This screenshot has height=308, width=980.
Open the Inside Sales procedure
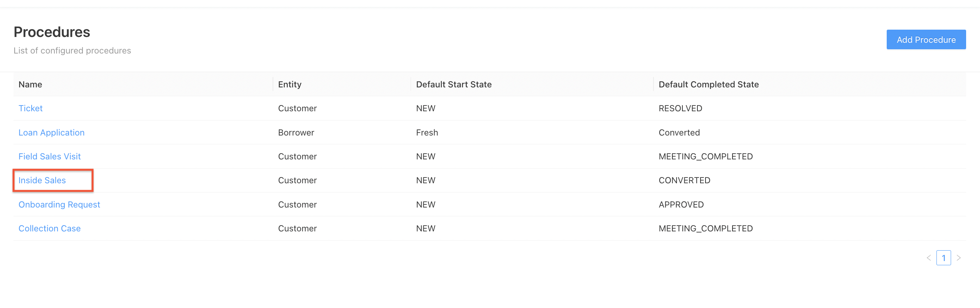(42, 181)
